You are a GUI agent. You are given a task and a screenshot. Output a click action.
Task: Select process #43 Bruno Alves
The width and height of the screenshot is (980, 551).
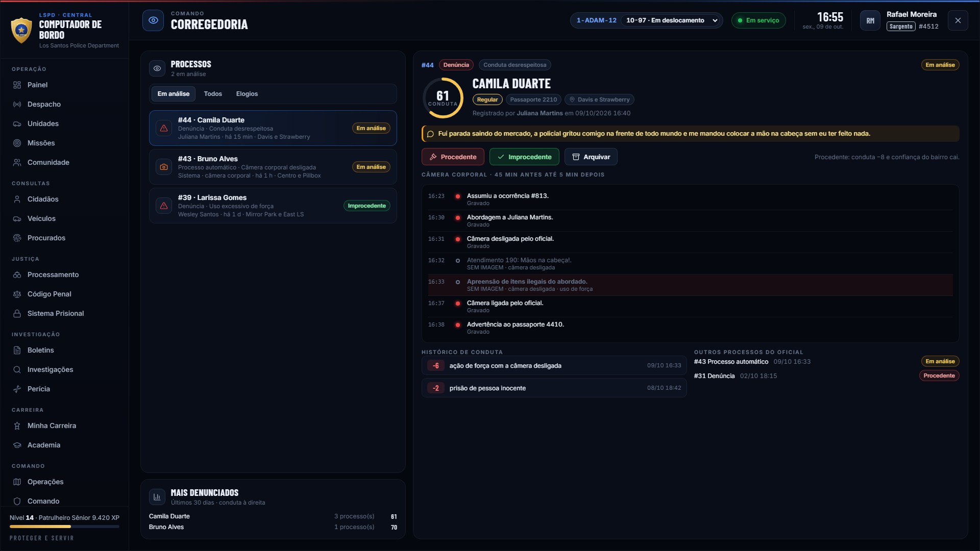273,167
